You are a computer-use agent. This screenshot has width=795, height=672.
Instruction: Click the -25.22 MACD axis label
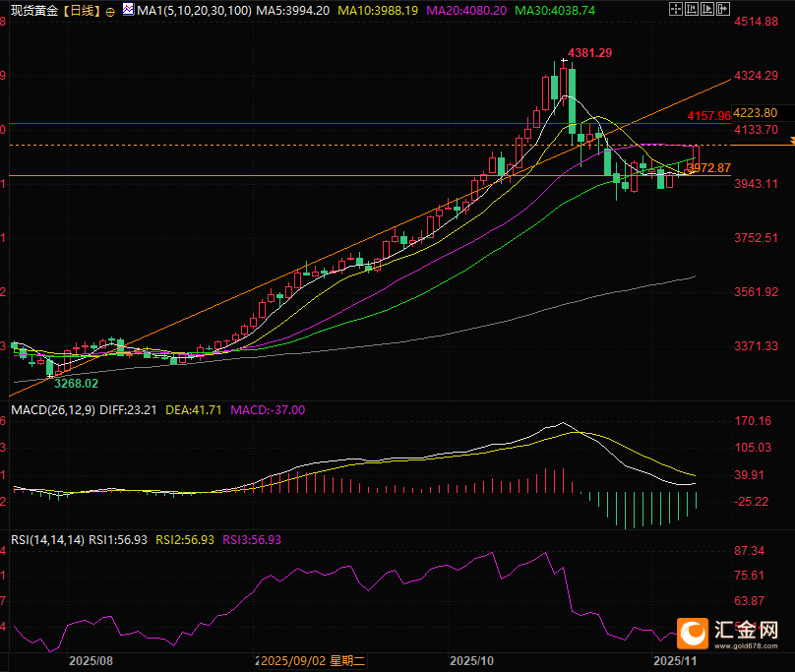click(752, 502)
